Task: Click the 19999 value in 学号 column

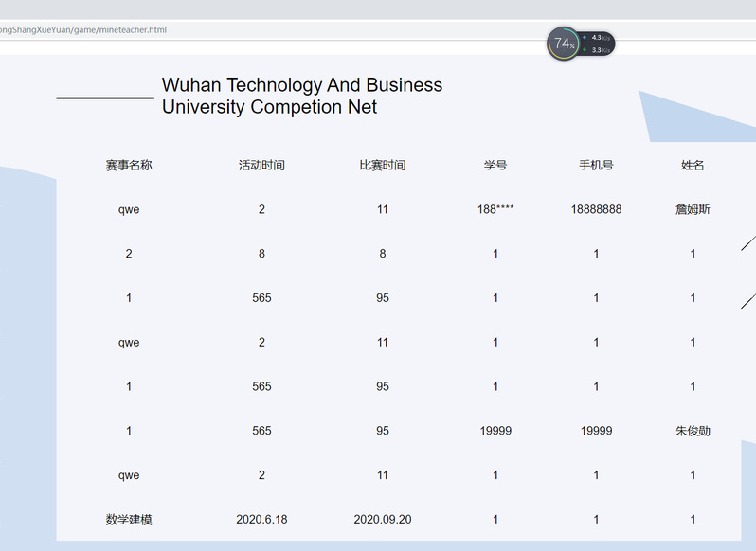Action: 495,431
